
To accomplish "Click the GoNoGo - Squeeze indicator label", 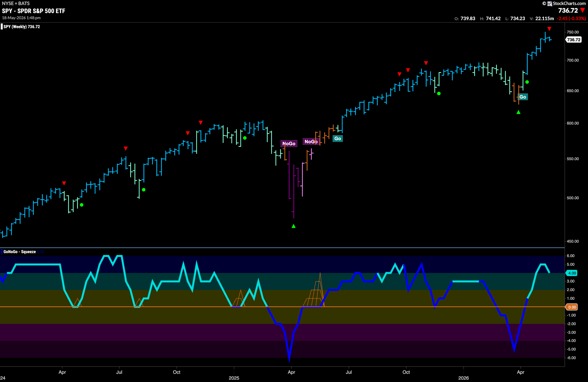I will pos(20,252).
